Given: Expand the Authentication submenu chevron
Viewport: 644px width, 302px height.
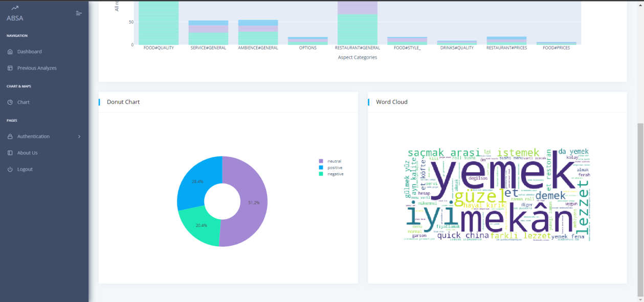Looking at the screenshot, I should coord(79,136).
